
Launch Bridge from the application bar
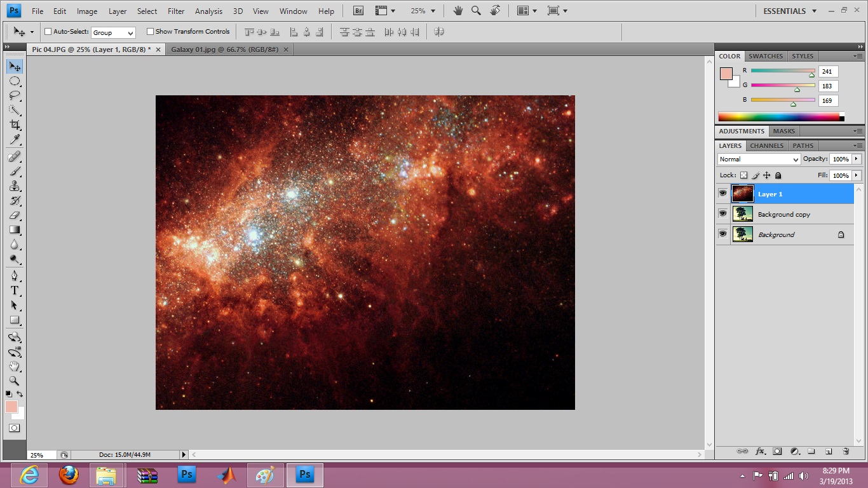(358, 11)
